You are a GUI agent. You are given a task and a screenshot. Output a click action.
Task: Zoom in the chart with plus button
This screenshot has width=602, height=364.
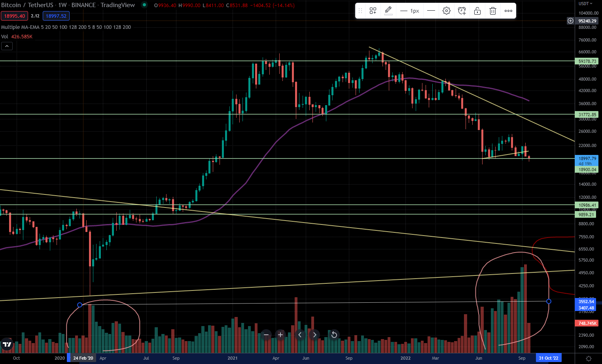[x=280, y=335]
